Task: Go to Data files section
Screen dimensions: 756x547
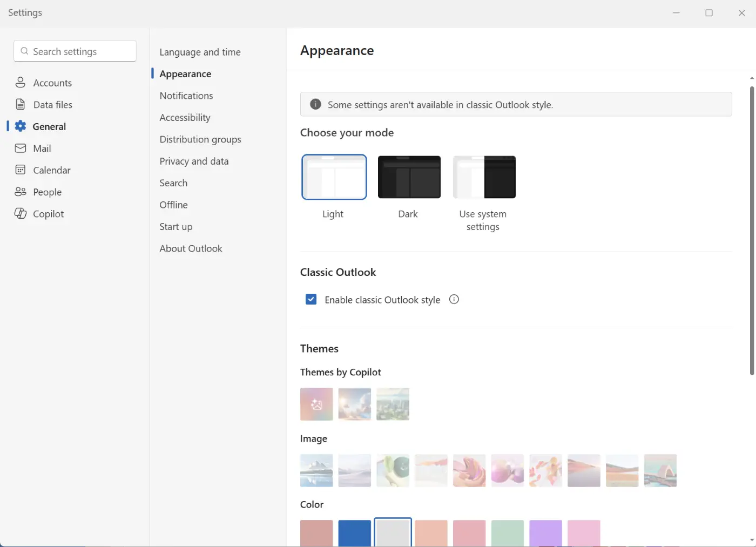Action: [52, 105]
